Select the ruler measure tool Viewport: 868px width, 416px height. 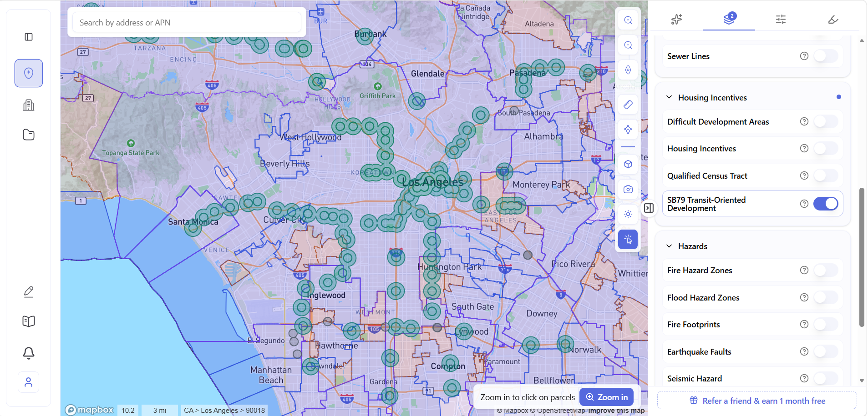[628, 105]
